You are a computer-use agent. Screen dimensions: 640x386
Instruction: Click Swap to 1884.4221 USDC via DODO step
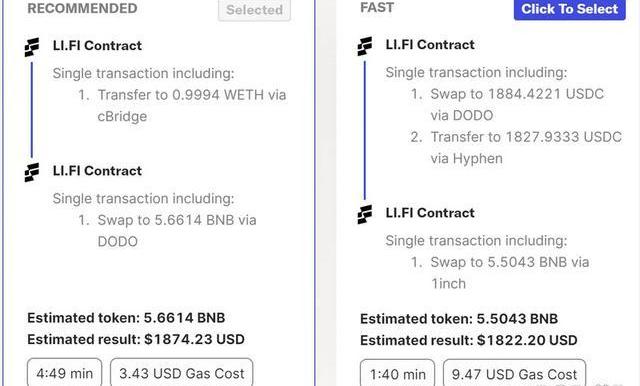[507, 104]
